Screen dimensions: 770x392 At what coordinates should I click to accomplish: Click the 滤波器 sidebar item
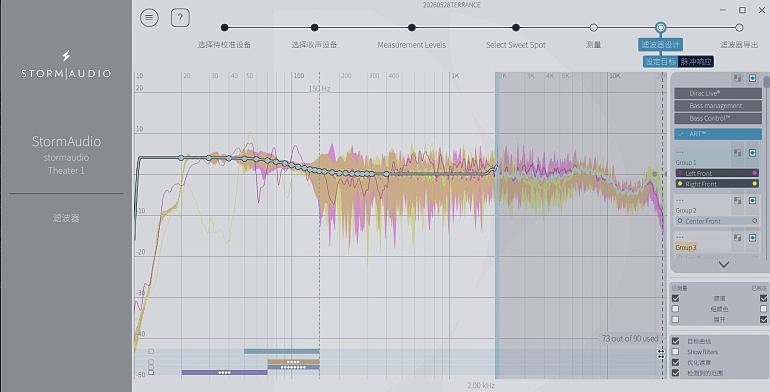[x=66, y=218]
